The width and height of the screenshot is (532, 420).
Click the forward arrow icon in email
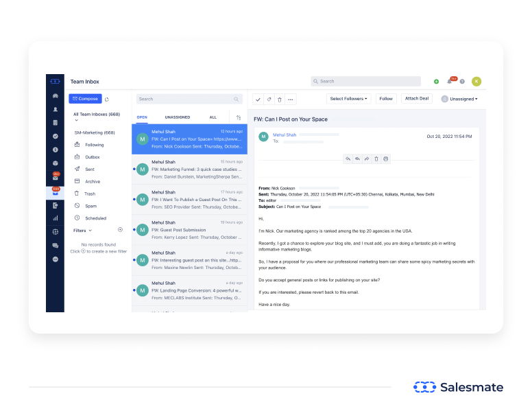(367, 159)
